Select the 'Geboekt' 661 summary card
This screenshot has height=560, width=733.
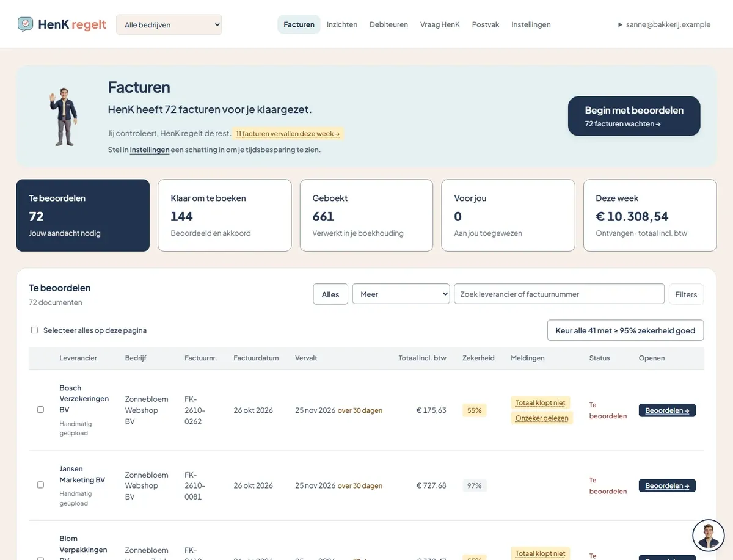[x=366, y=216]
